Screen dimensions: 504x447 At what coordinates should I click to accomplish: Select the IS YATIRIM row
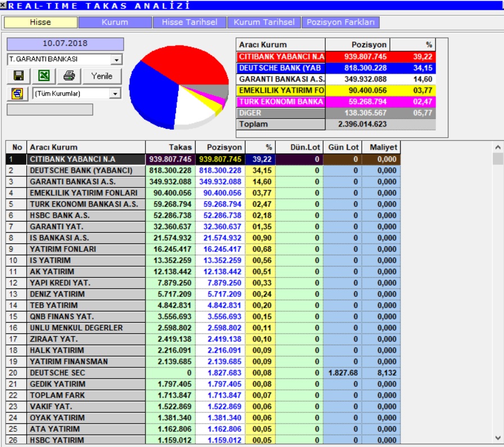pos(203,260)
